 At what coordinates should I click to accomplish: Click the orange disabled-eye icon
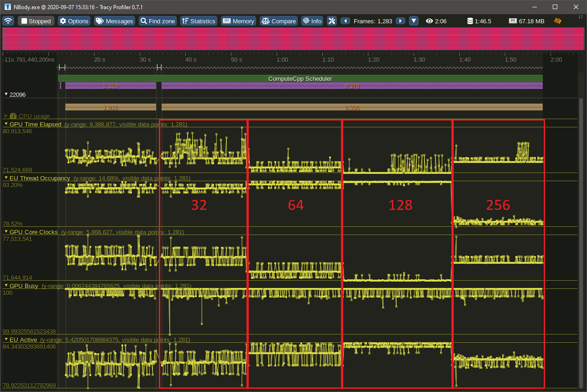557,21
